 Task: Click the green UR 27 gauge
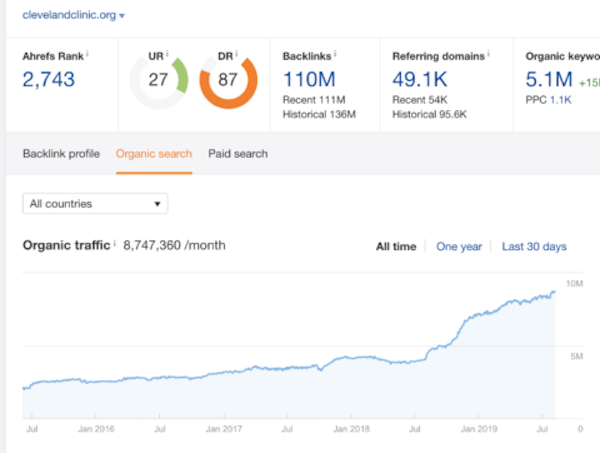pyautogui.click(x=159, y=80)
